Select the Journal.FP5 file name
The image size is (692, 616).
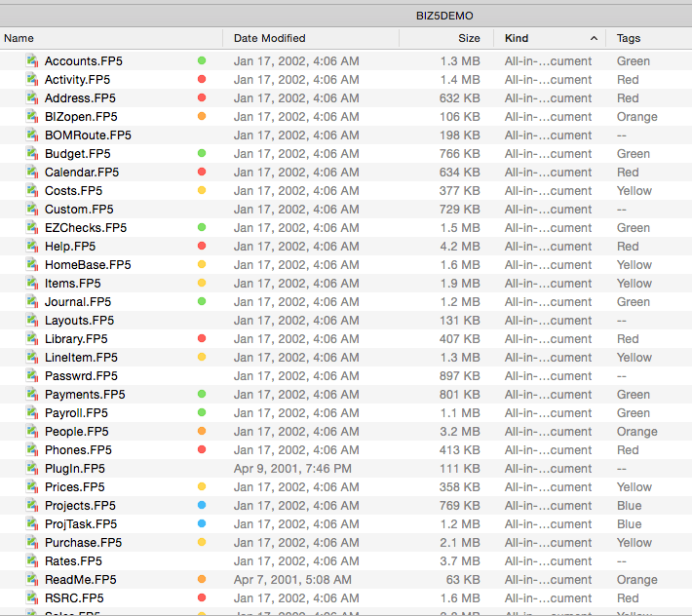coord(78,301)
